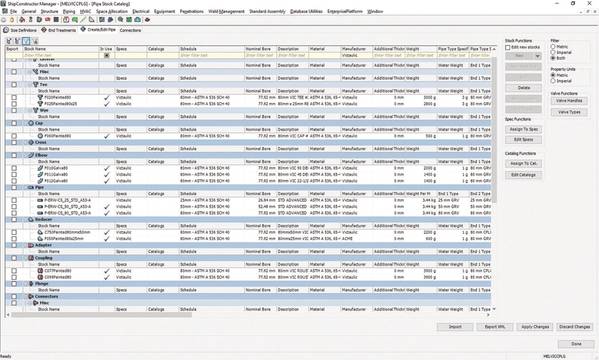Click the Apply Changes button

[535, 327]
